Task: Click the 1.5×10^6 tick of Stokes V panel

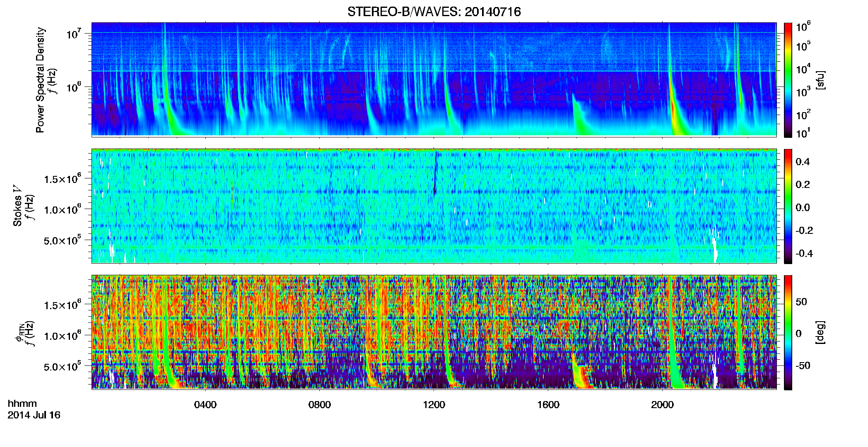Action: tap(63, 179)
